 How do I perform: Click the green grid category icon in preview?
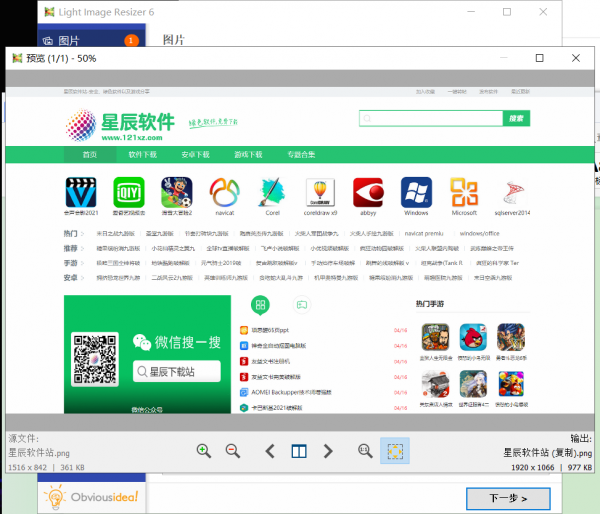[x=260, y=305]
